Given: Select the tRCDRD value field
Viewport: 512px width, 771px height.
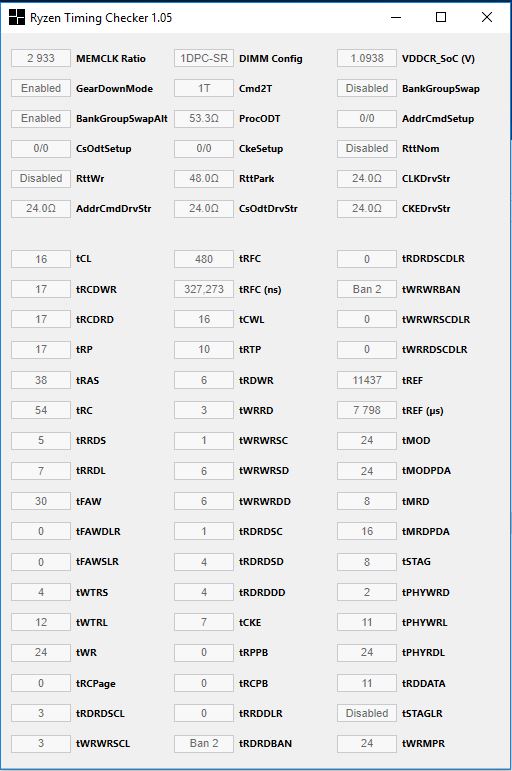Looking at the screenshot, I should pyautogui.click(x=41, y=319).
